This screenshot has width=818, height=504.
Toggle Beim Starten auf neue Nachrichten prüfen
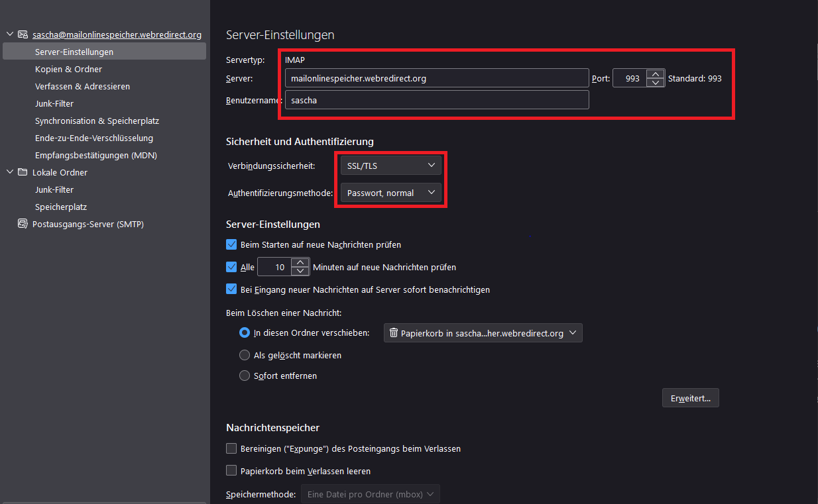(x=231, y=244)
